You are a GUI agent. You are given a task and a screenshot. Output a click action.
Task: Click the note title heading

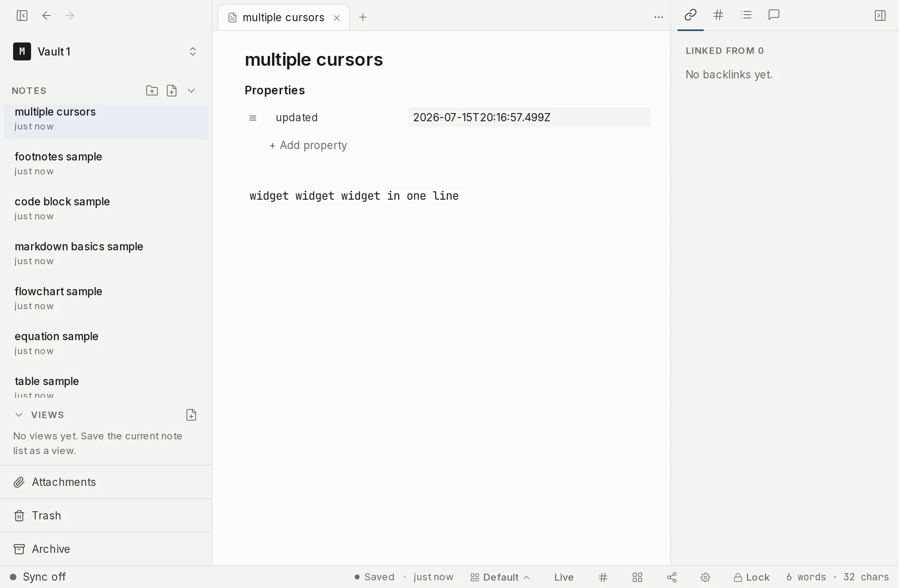[314, 60]
